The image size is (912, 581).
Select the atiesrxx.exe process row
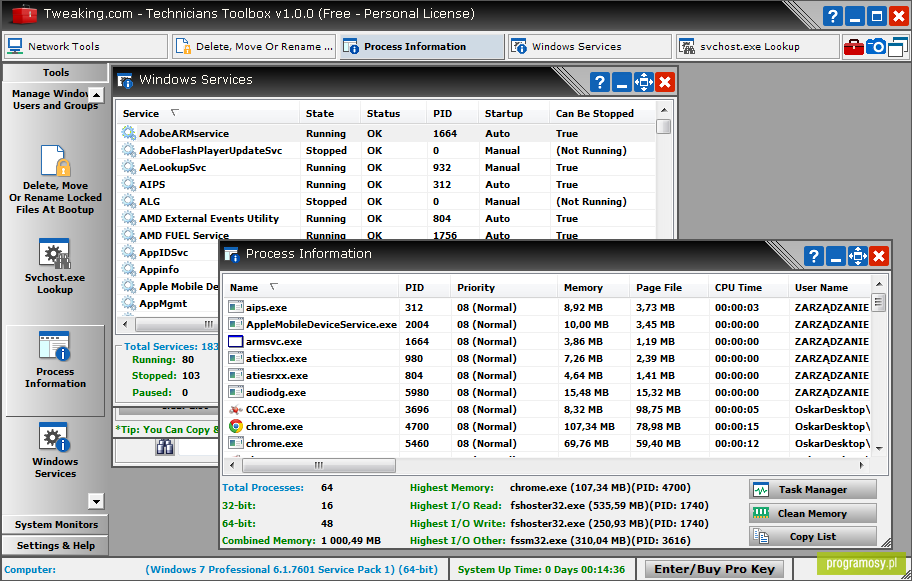tap(548, 375)
